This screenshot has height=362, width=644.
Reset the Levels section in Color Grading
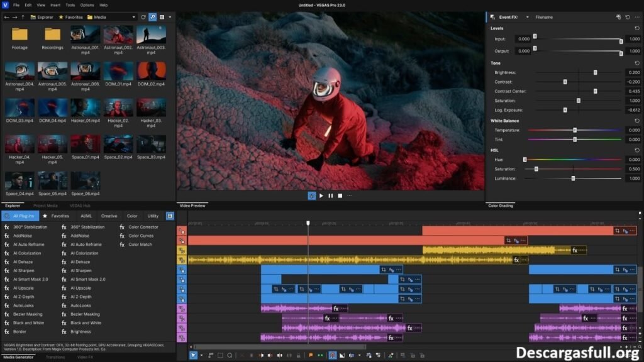[637, 28]
